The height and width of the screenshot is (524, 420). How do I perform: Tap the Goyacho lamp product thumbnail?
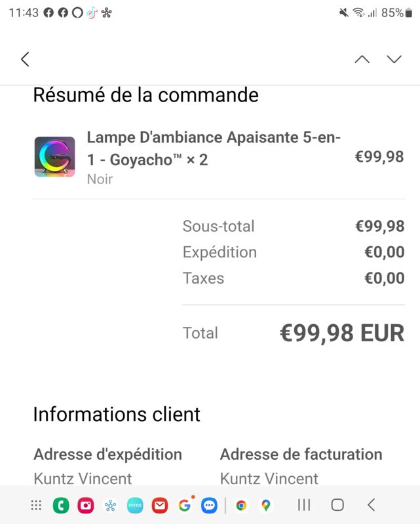point(55,157)
